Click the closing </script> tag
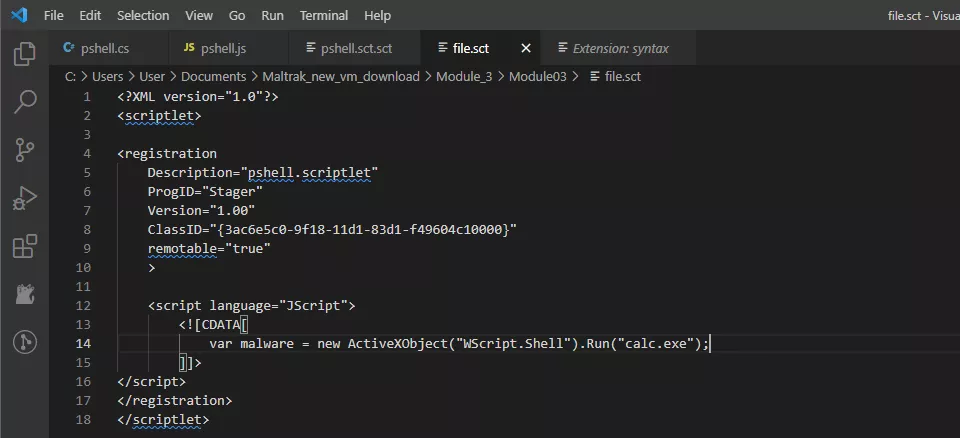Image resolution: width=960 pixels, height=438 pixels. [x=151, y=381]
